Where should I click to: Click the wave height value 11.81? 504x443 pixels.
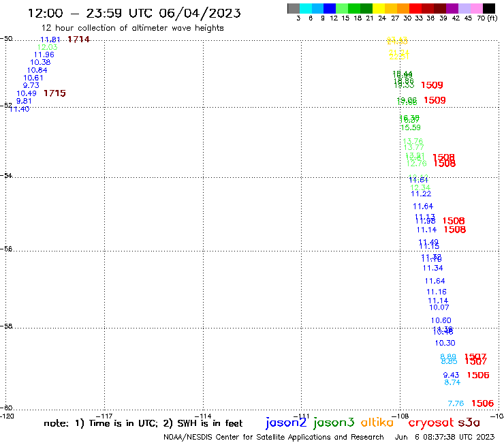[50, 40]
